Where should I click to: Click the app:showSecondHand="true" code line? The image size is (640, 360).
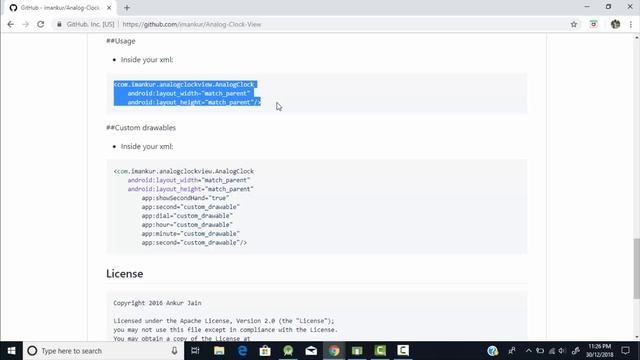185,198
